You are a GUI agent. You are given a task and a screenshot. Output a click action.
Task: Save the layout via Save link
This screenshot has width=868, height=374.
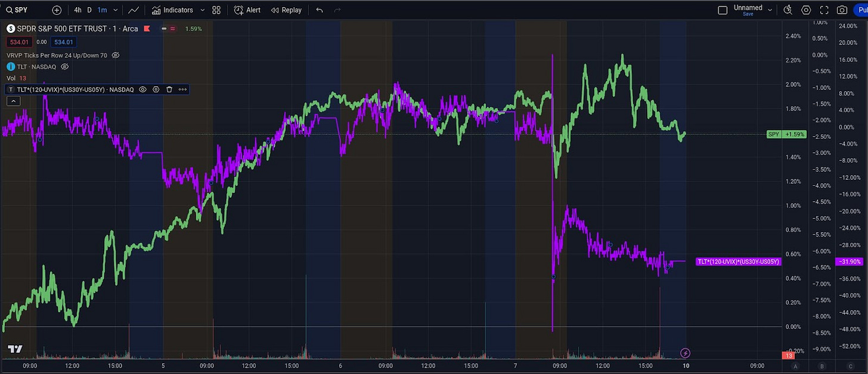coord(748,14)
